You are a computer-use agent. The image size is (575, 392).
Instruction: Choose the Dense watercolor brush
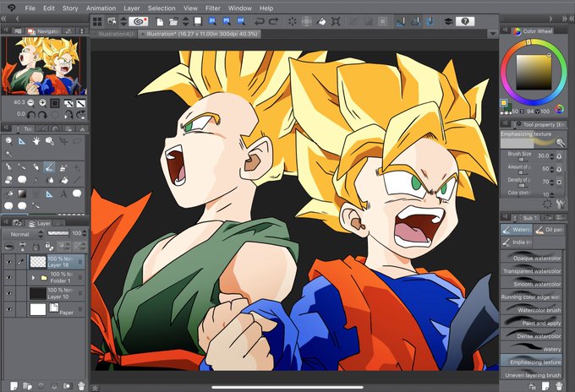pos(531,334)
